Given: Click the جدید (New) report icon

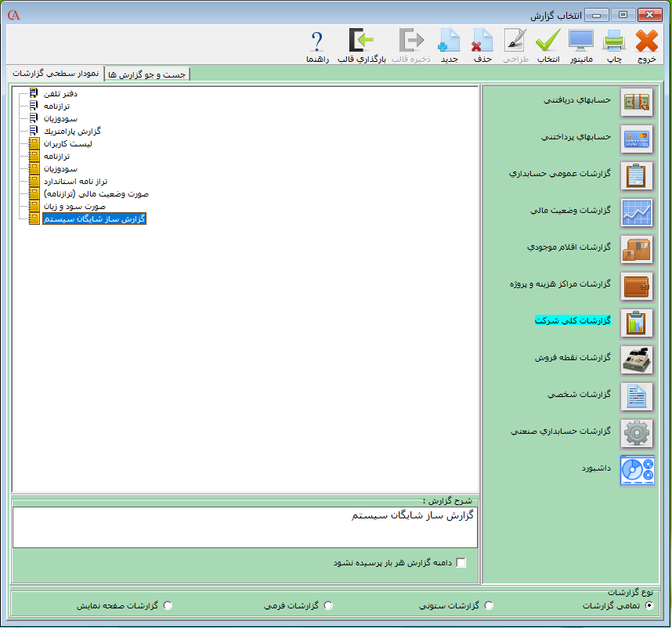Looking at the screenshot, I should [x=449, y=42].
